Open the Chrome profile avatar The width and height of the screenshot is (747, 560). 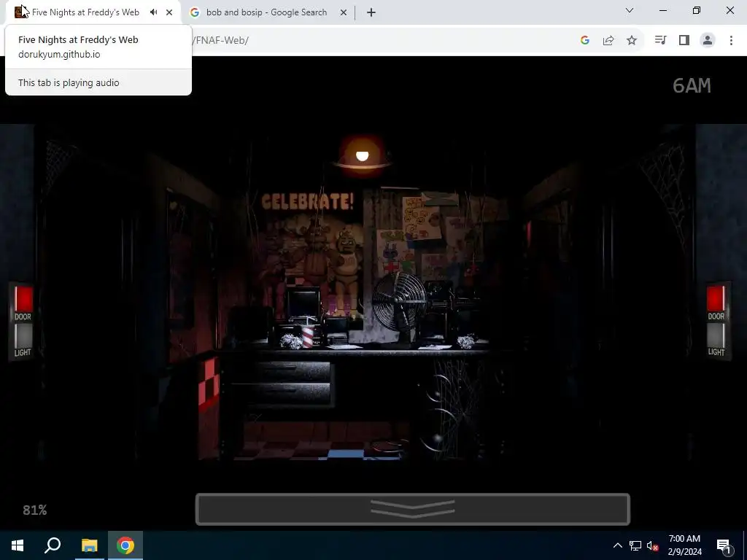pyautogui.click(x=708, y=41)
